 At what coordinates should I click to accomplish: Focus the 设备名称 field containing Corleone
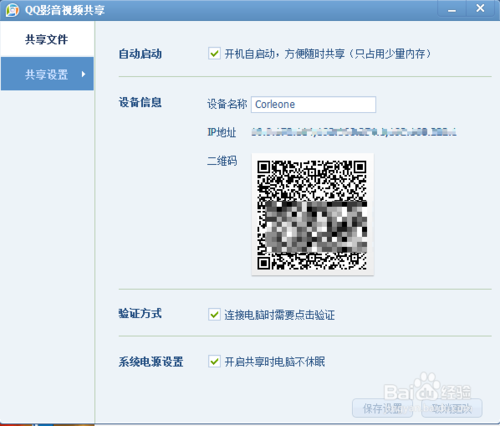click(x=313, y=104)
